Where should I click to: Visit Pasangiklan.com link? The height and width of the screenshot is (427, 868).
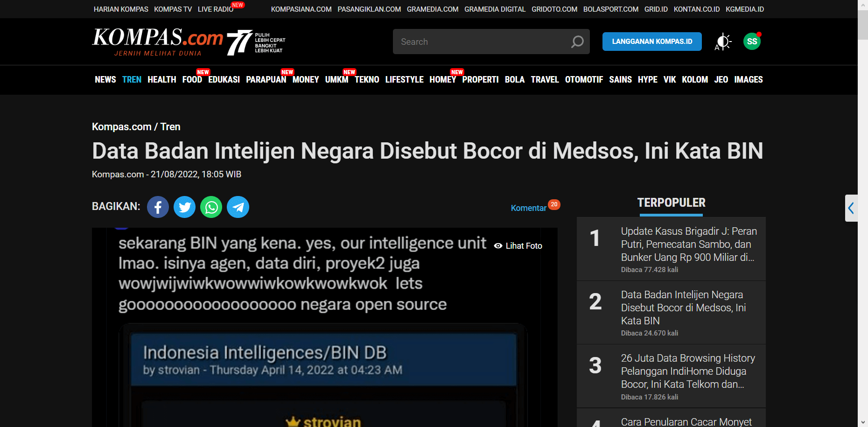click(x=369, y=9)
